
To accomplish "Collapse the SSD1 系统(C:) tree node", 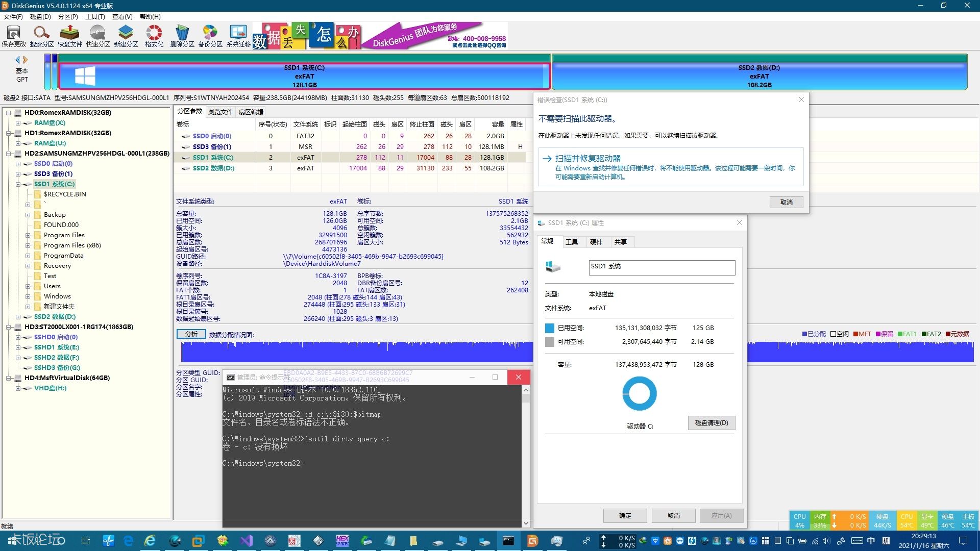I will pyautogui.click(x=18, y=184).
